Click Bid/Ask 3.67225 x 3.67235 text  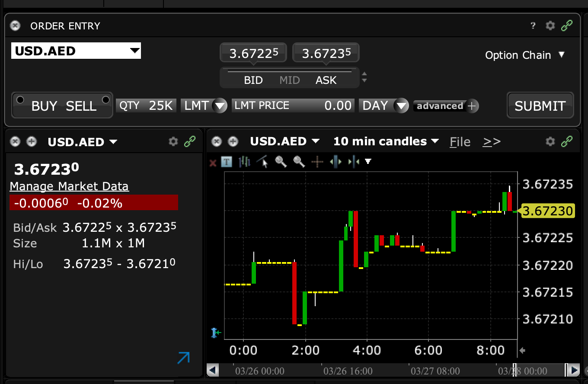[95, 227]
